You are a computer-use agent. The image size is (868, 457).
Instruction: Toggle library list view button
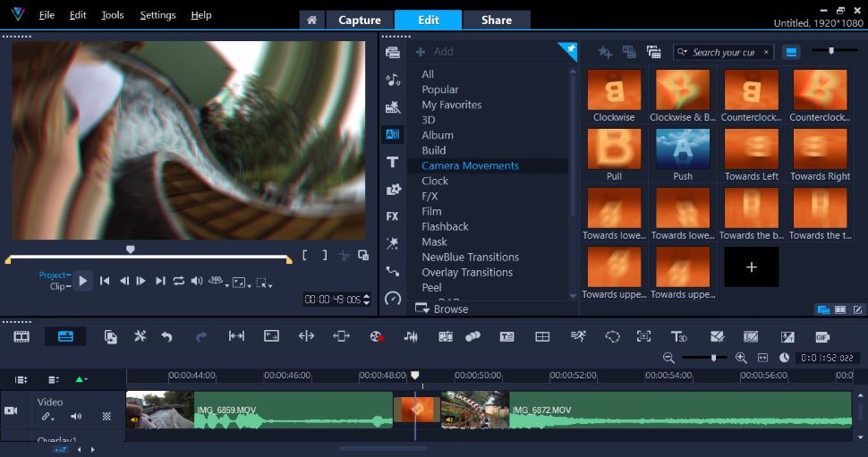point(791,52)
